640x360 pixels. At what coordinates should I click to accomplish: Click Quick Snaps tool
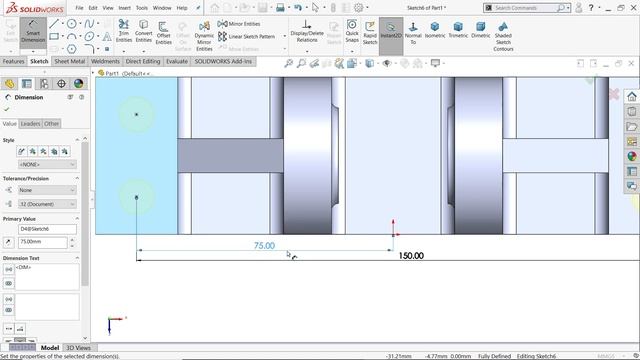pos(352,31)
